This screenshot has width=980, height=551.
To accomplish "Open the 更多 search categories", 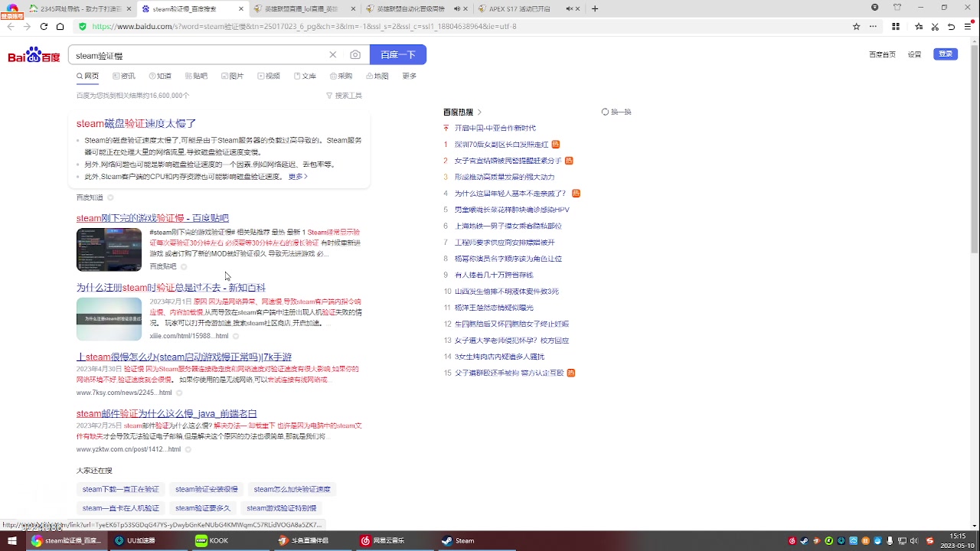I will 410,76.
